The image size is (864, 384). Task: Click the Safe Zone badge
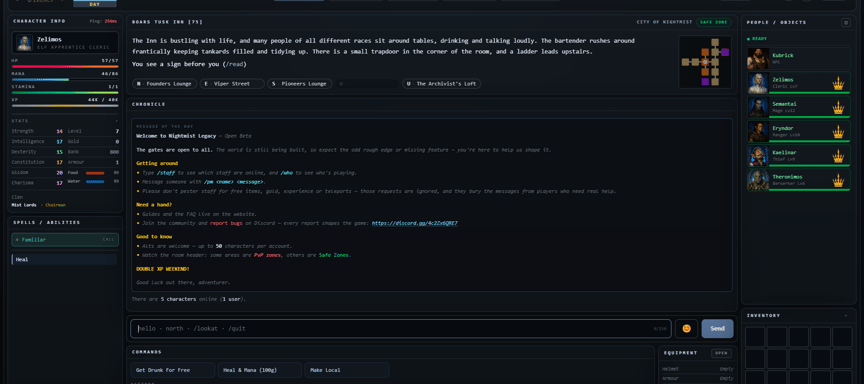(x=714, y=23)
